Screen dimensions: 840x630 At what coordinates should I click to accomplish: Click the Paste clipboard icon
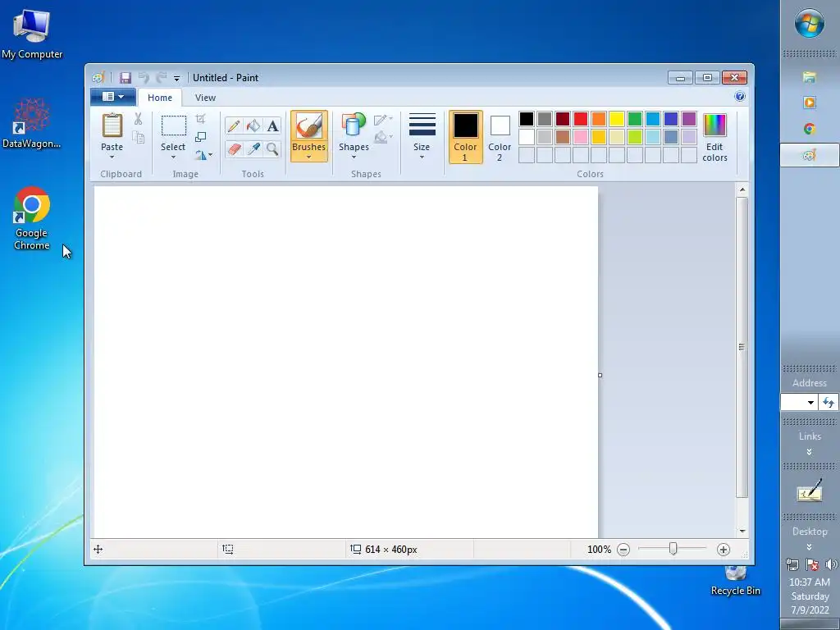point(112,126)
